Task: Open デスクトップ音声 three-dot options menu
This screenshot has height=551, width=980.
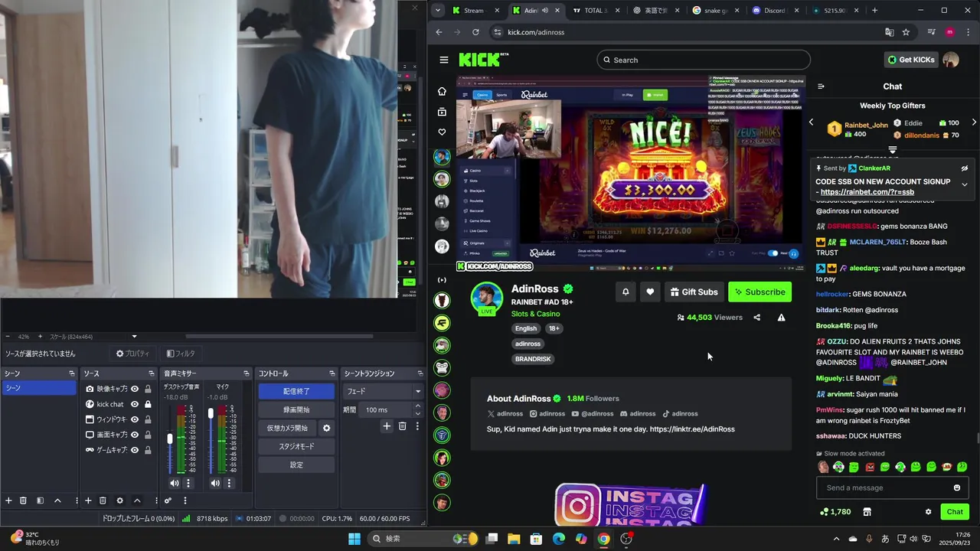Action: 188,483
